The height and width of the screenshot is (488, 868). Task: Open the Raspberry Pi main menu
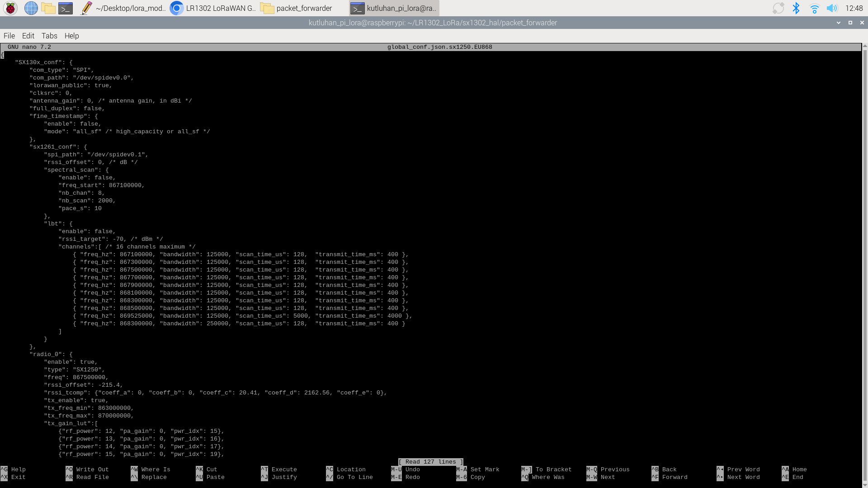[x=10, y=8]
